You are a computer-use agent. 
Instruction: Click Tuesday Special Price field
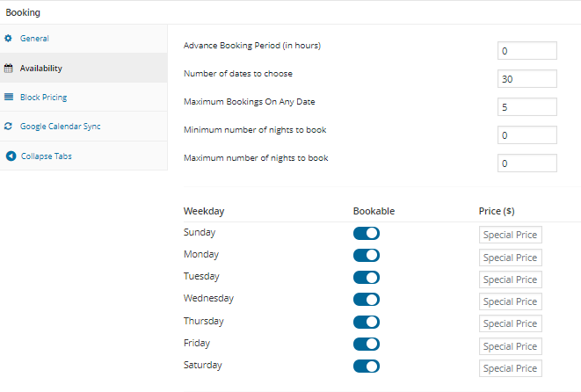point(510,279)
